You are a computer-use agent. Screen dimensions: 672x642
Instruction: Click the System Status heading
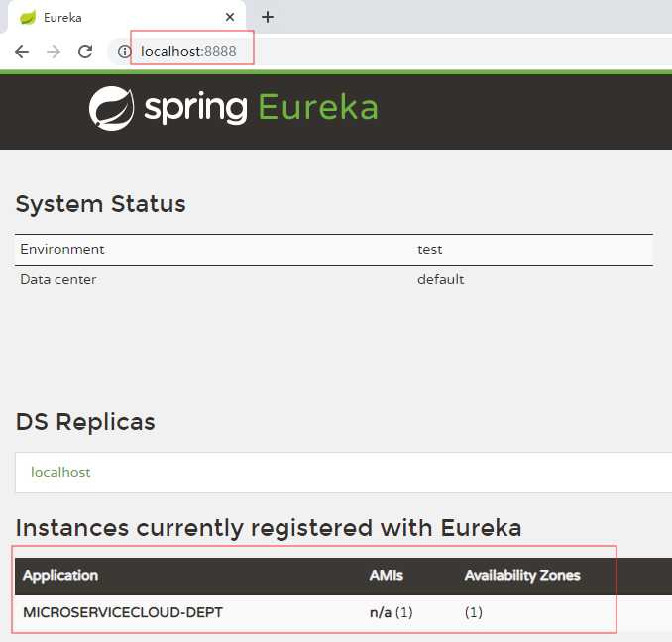(101, 204)
